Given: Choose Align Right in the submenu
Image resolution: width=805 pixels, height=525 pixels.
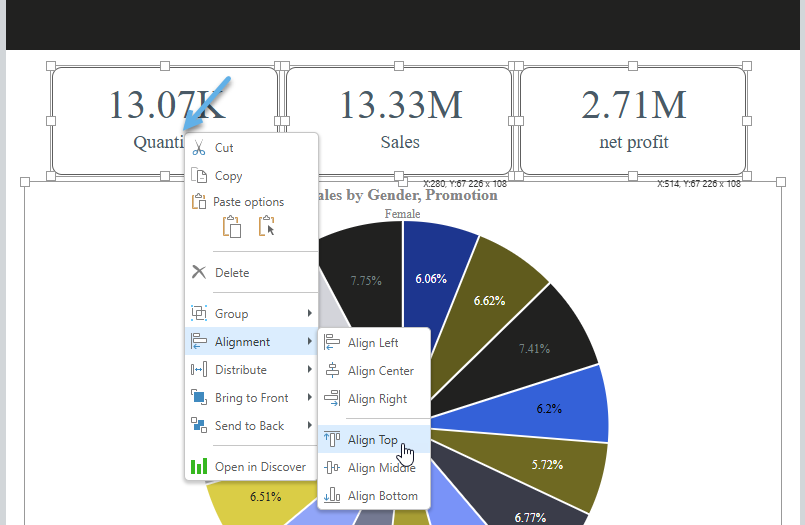Looking at the screenshot, I should 374,399.
